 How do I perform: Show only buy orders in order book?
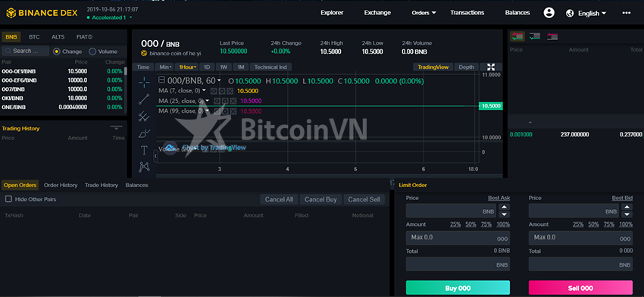535,36
